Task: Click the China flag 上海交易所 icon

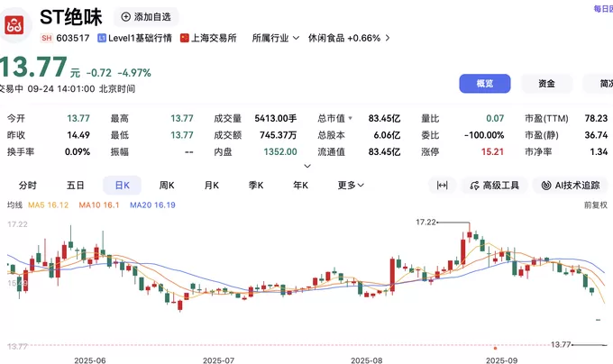Action: click(184, 38)
